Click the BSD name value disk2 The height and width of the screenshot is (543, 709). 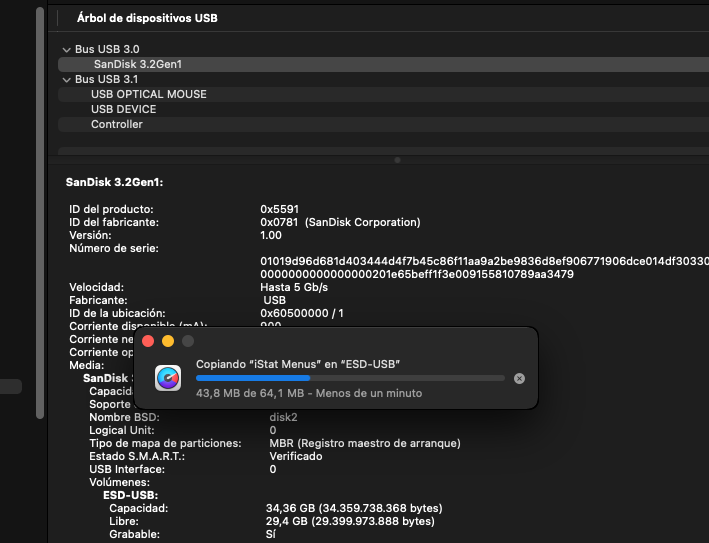point(284,417)
